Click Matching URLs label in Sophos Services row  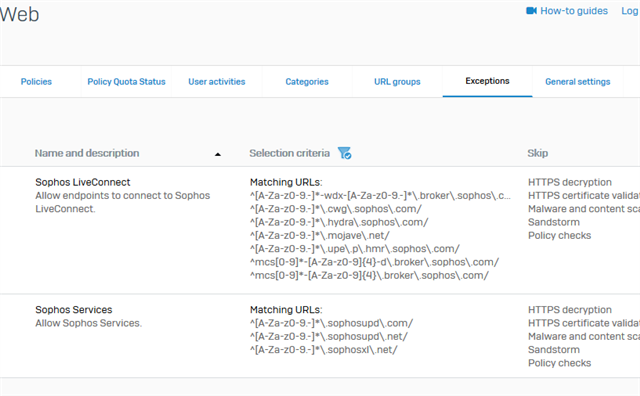(x=286, y=309)
